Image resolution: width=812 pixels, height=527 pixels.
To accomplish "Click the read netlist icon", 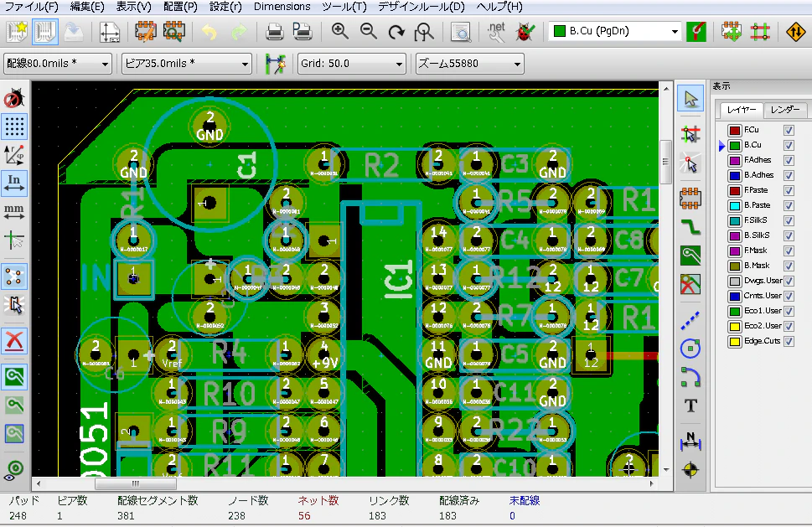I will pyautogui.click(x=496, y=32).
